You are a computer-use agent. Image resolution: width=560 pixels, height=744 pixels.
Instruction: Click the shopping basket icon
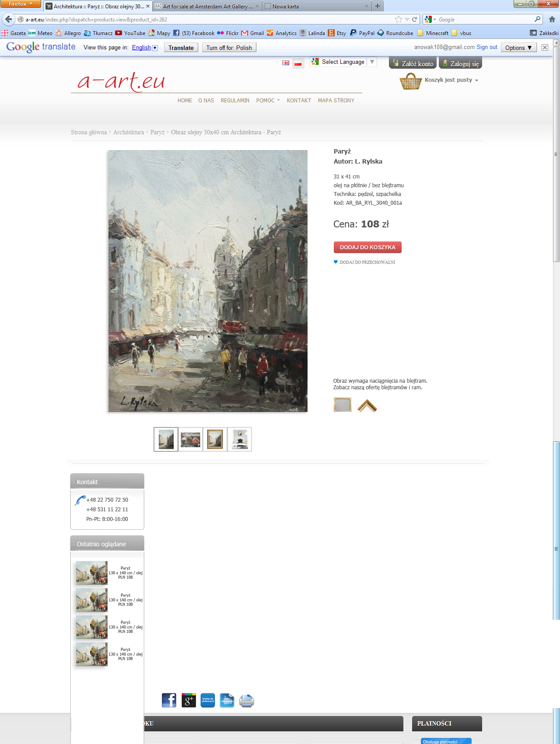(410, 81)
